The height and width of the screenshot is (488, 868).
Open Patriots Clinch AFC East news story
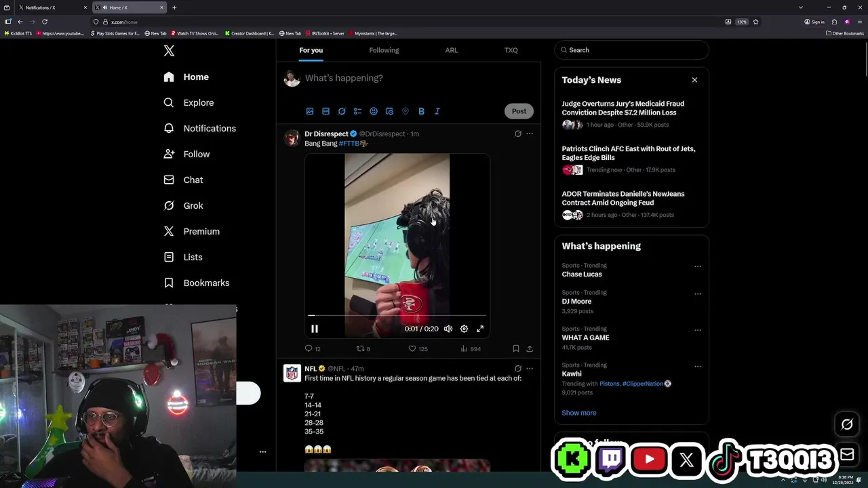(x=631, y=160)
